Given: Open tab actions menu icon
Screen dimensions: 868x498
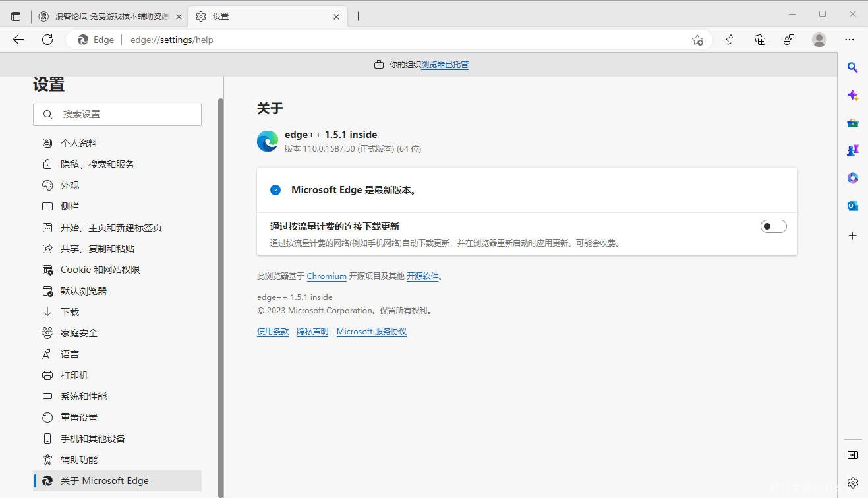Looking at the screenshot, I should coord(16,16).
